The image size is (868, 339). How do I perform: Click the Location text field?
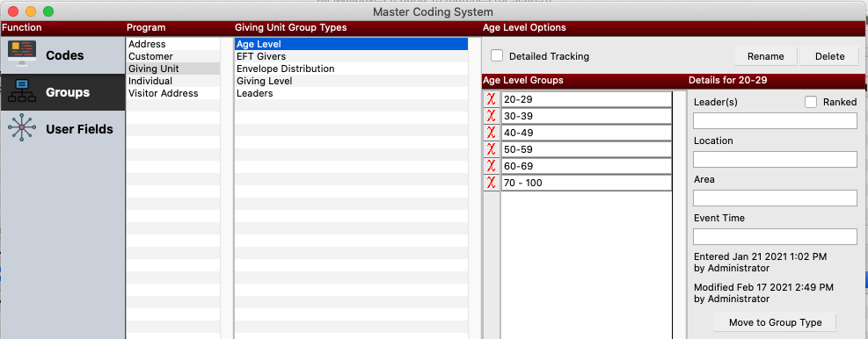[x=775, y=159]
